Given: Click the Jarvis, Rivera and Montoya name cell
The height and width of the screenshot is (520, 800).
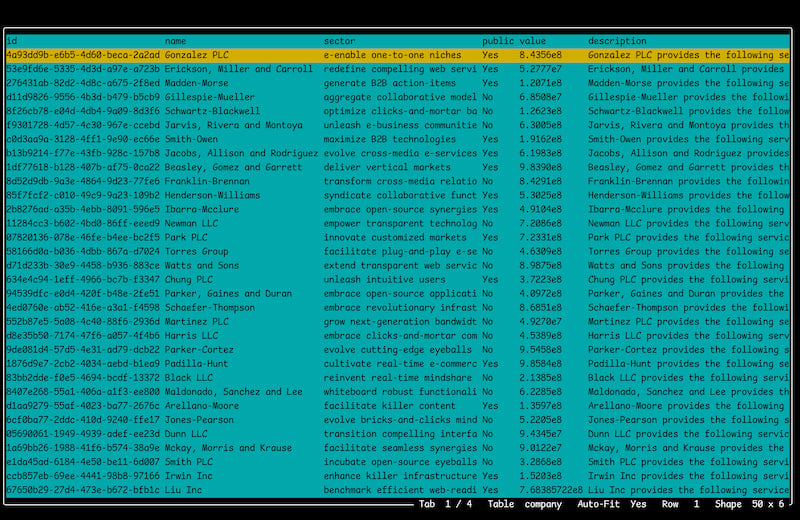Looking at the screenshot, I should click(234, 125).
